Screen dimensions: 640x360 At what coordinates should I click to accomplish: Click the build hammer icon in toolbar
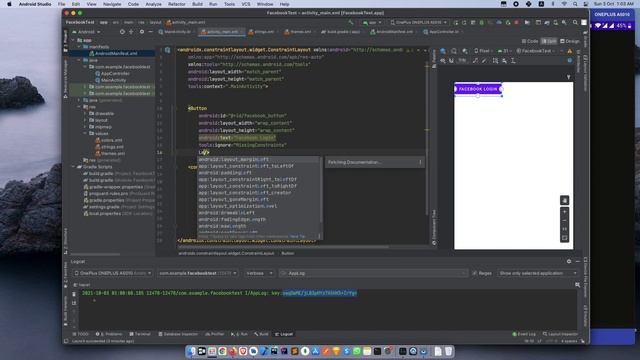coord(351,22)
